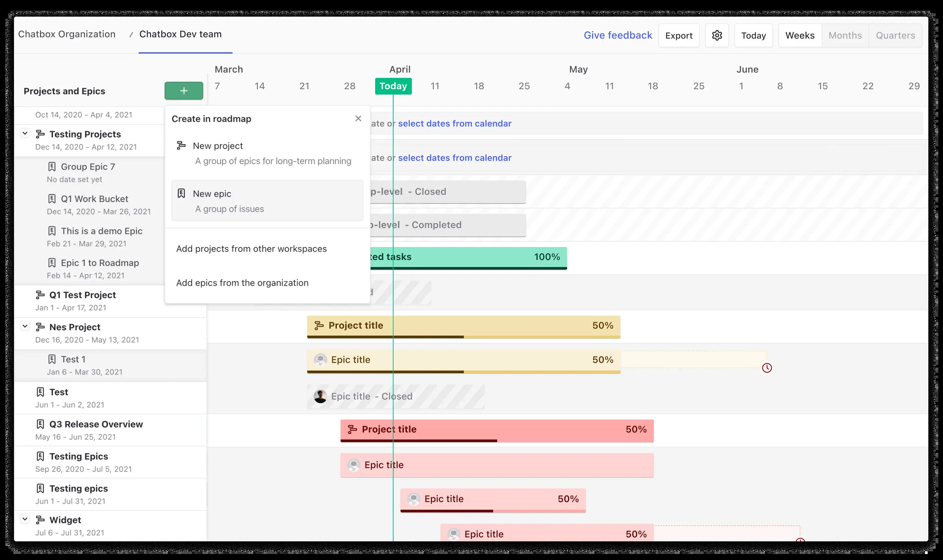This screenshot has height=560, width=943.
Task: Collapse the Testing Projects group
Action: 25,133
